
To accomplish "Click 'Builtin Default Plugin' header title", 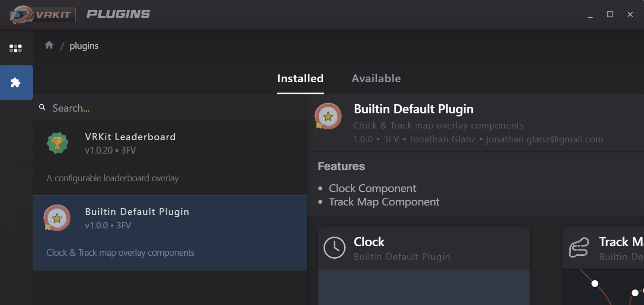I will click(x=413, y=109).
